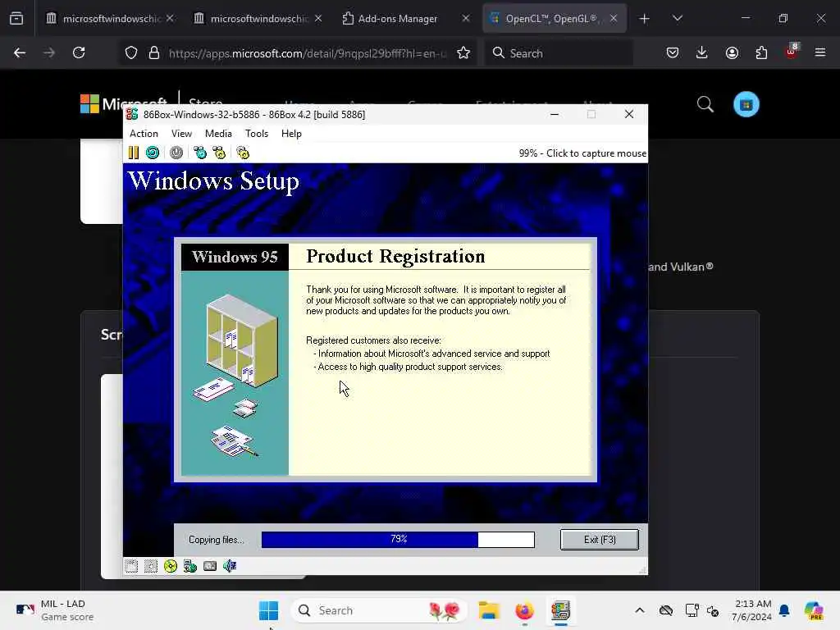Expand the list all tabs chevron
Viewport: 840px width, 630px height.
tap(678, 18)
